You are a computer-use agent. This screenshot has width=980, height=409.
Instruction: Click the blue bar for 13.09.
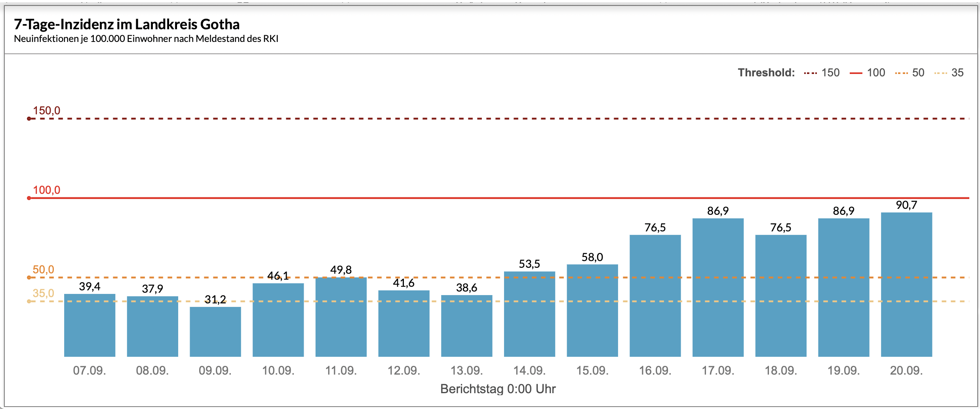pyautogui.click(x=467, y=326)
